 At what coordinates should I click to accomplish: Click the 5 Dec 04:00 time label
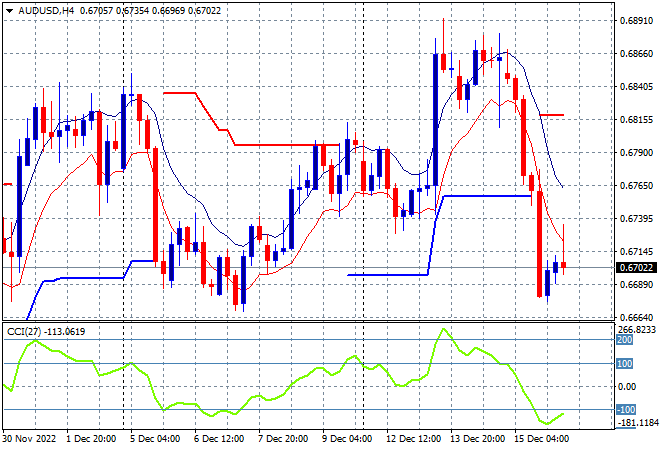155,438
